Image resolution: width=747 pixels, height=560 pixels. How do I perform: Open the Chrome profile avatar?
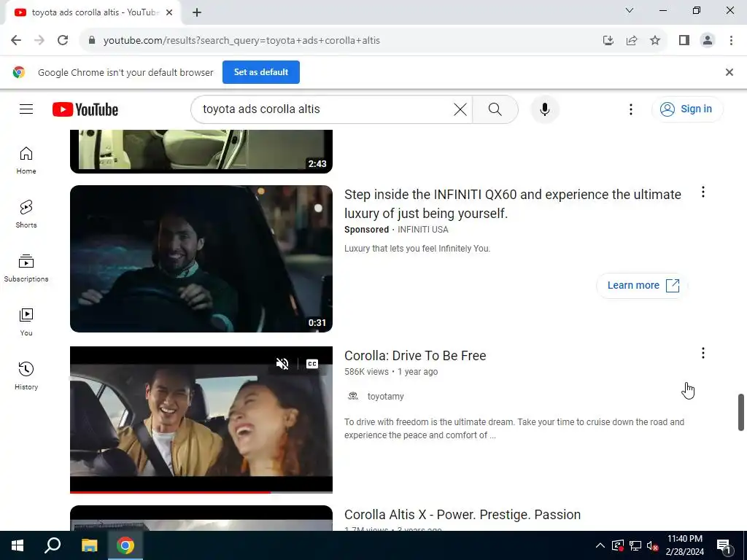pyautogui.click(x=708, y=41)
